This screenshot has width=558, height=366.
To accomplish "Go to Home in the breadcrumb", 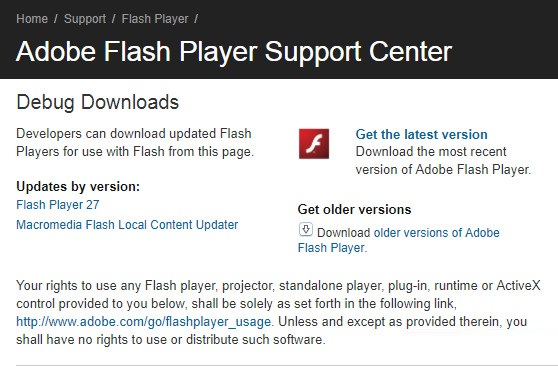I will [x=32, y=19].
